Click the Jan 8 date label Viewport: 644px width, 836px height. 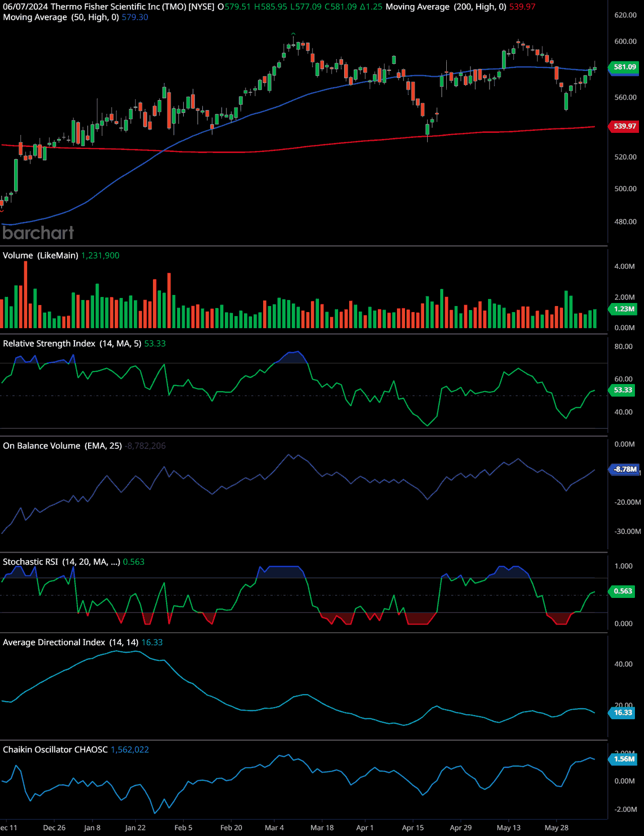point(92,828)
